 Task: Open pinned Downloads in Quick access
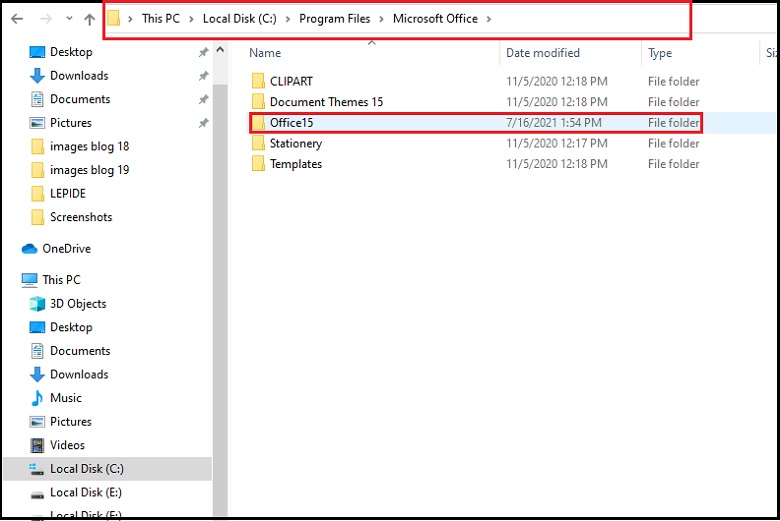pyautogui.click(x=79, y=76)
